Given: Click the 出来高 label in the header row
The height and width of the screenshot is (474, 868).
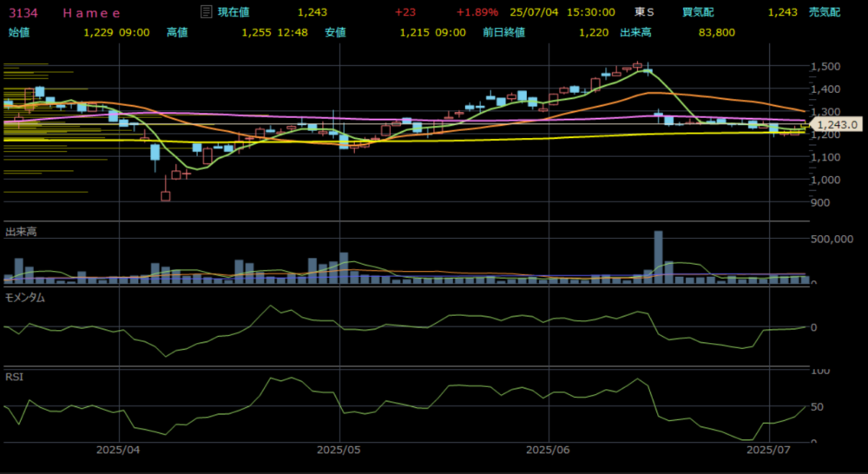Looking at the screenshot, I should [x=635, y=32].
